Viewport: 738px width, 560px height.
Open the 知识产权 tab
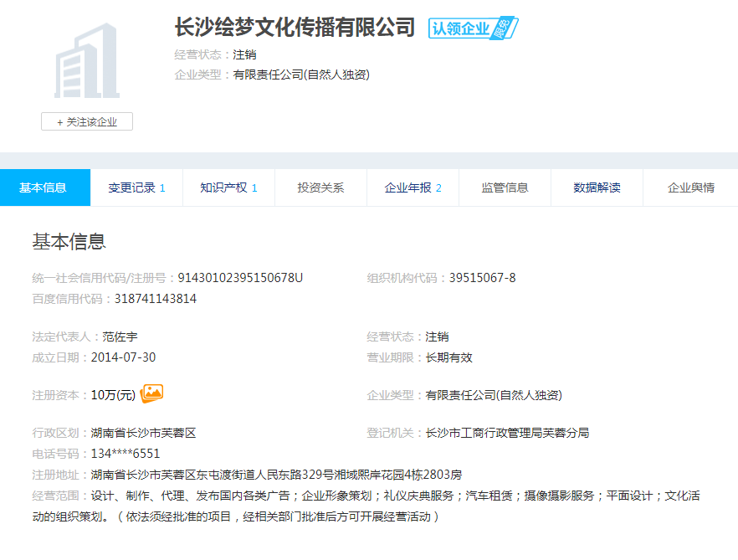228,188
